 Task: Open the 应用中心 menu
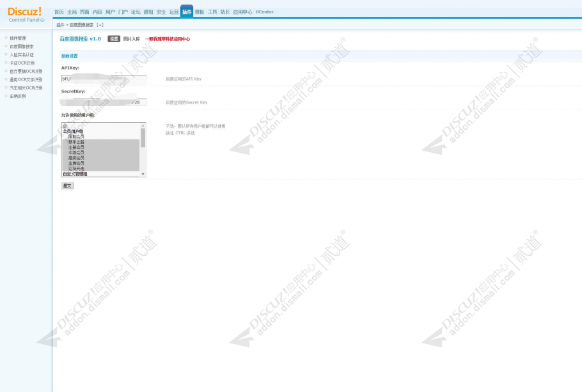[x=243, y=12]
